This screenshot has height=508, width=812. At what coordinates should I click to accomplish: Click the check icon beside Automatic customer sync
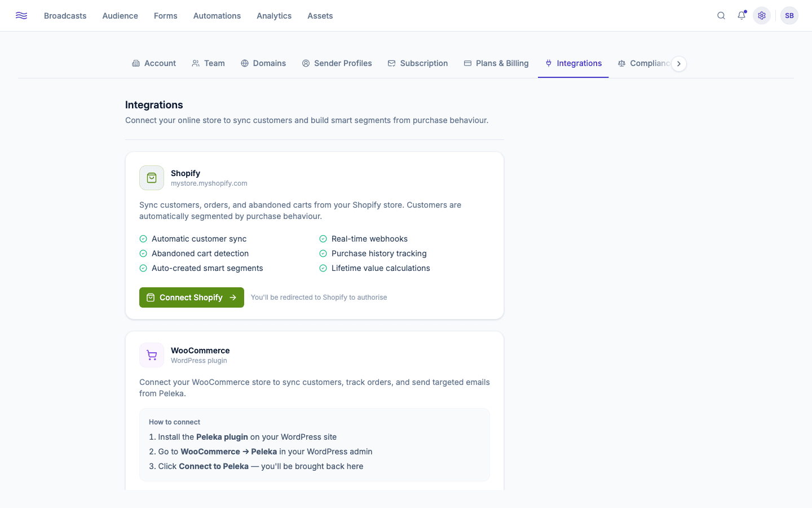pyautogui.click(x=143, y=239)
